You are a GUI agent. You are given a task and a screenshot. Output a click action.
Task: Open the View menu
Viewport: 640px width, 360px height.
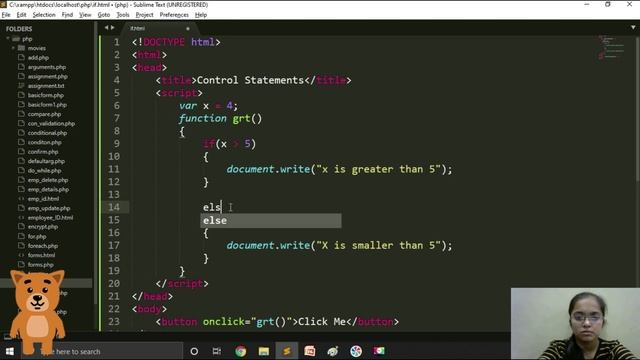(x=85, y=15)
